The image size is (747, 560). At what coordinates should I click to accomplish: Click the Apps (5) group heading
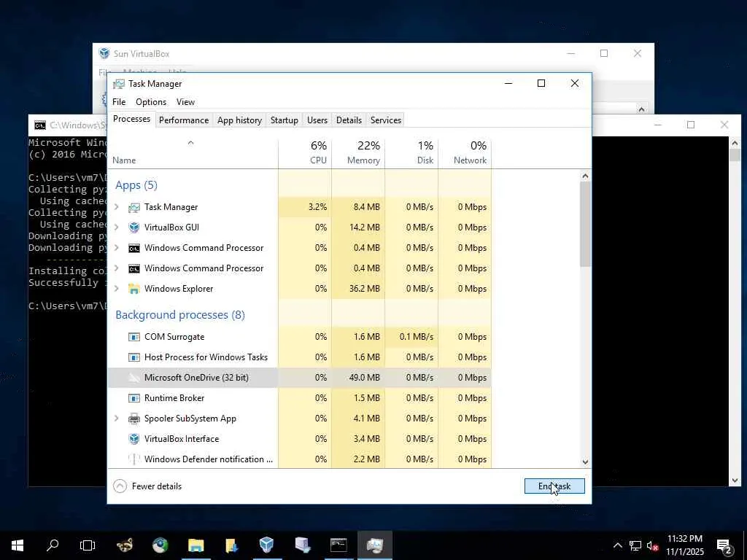(x=136, y=185)
